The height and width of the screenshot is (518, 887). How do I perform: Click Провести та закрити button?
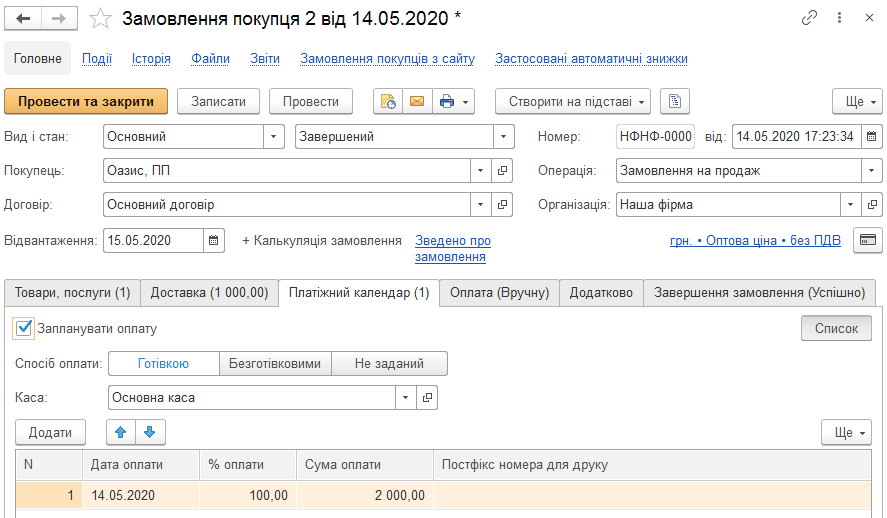(x=86, y=101)
